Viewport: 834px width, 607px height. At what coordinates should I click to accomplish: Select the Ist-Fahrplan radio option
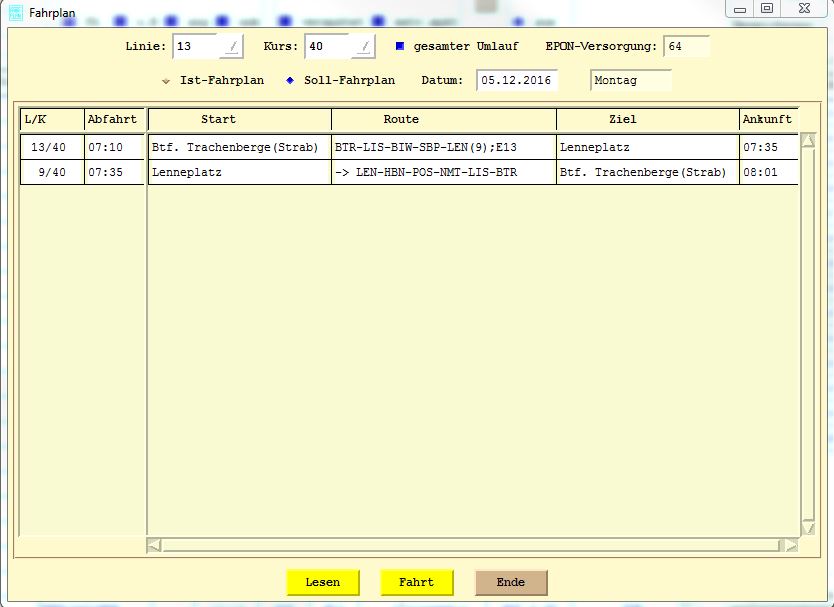click(x=166, y=80)
